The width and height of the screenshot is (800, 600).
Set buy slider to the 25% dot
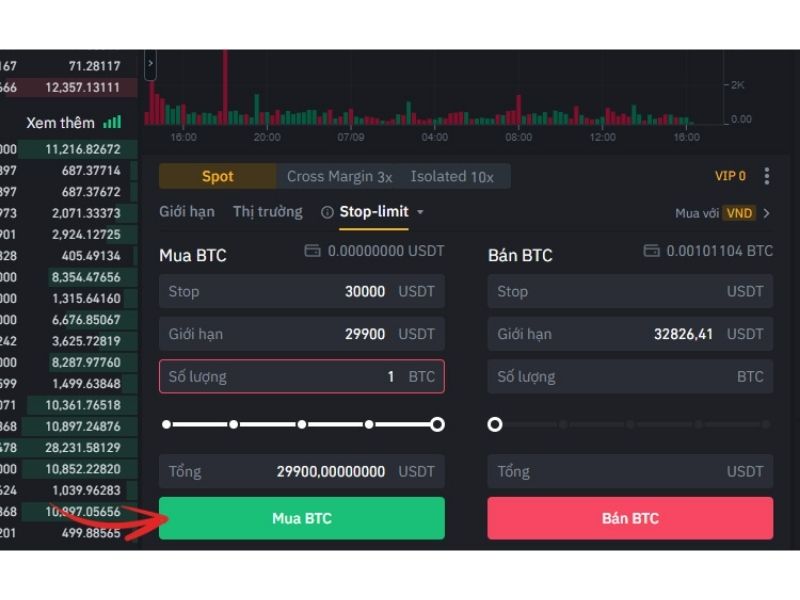[233, 424]
